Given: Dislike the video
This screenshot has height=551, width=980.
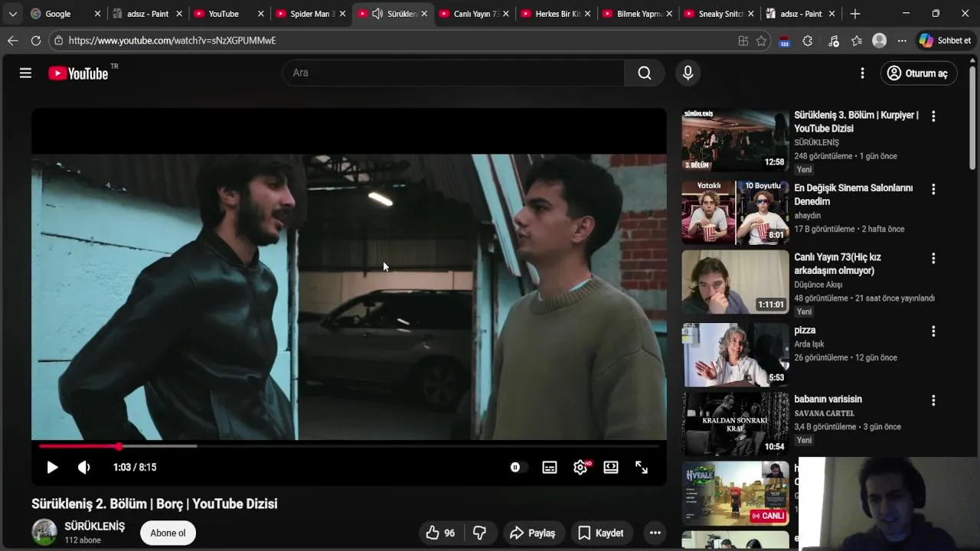Looking at the screenshot, I should [x=481, y=533].
